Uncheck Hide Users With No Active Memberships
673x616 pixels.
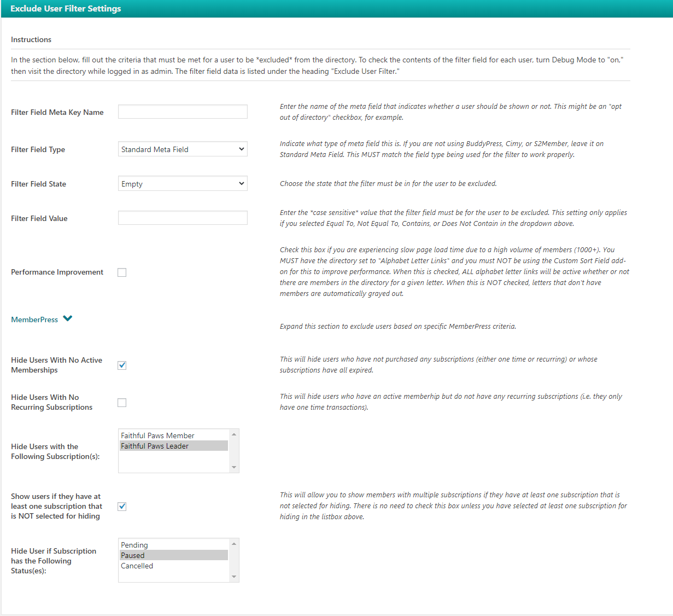click(122, 365)
